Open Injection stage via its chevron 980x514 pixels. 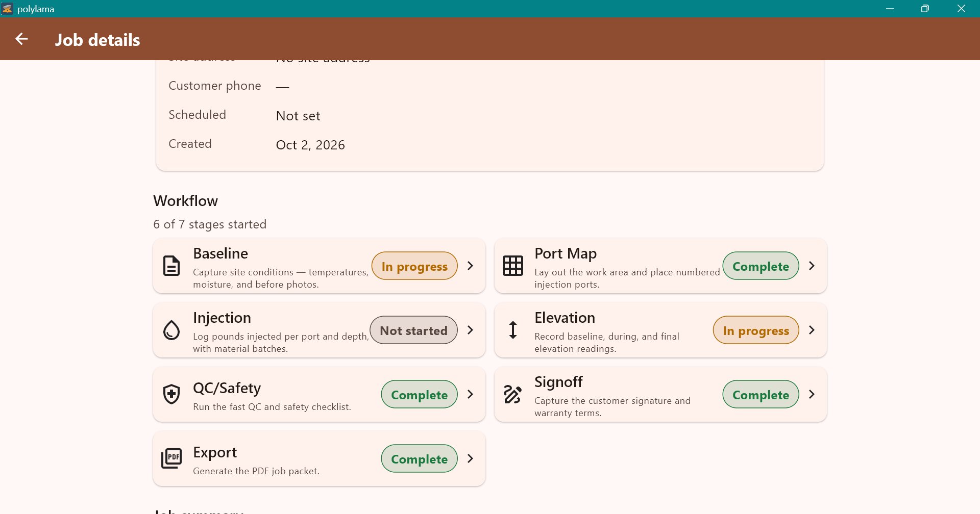pos(471,330)
